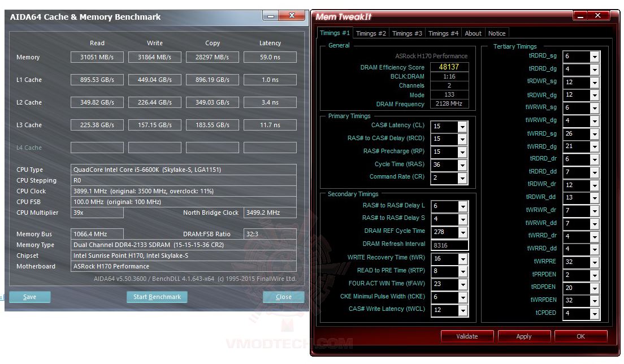
Task: Click the CPU Type QuadCore Intel Core i5-6600K text
Action: point(148,170)
